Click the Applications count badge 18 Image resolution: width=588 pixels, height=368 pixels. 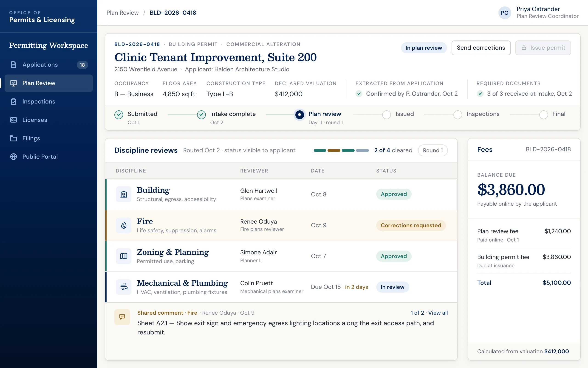(x=82, y=65)
